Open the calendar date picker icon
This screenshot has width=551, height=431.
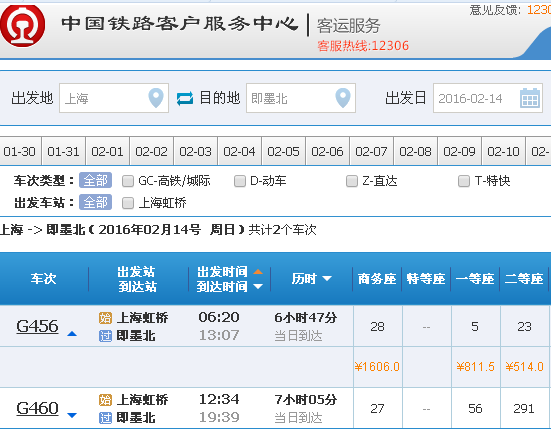pyautogui.click(x=530, y=98)
